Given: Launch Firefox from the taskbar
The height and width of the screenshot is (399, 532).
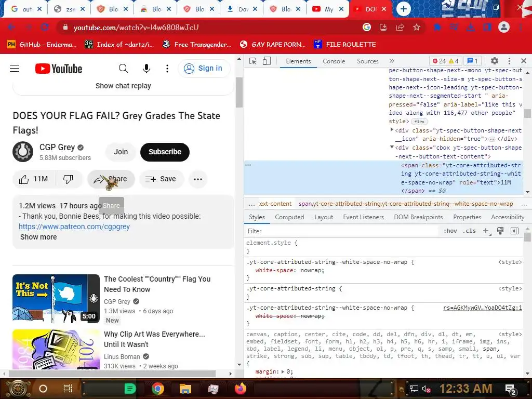Looking at the screenshot, I should [x=241, y=388].
